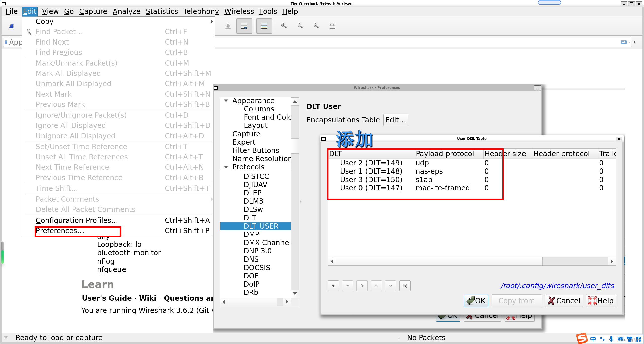Select the User 2 (DLT=149) row

point(472,163)
